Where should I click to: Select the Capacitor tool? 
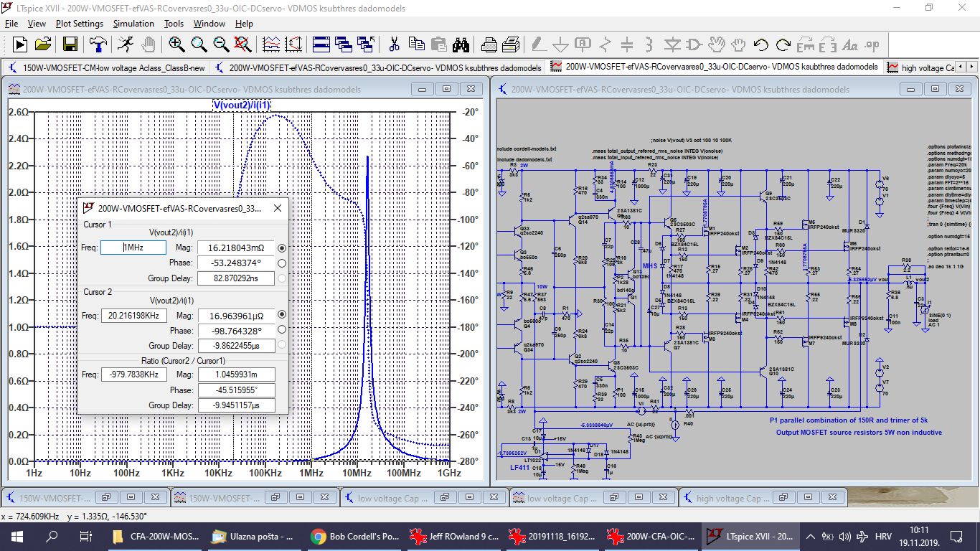click(x=627, y=44)
